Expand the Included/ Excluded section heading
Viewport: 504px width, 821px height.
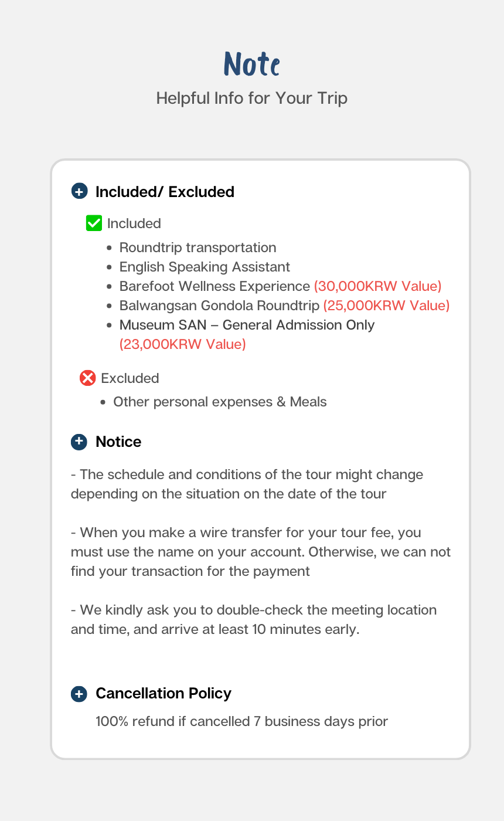tap(165, 192)
